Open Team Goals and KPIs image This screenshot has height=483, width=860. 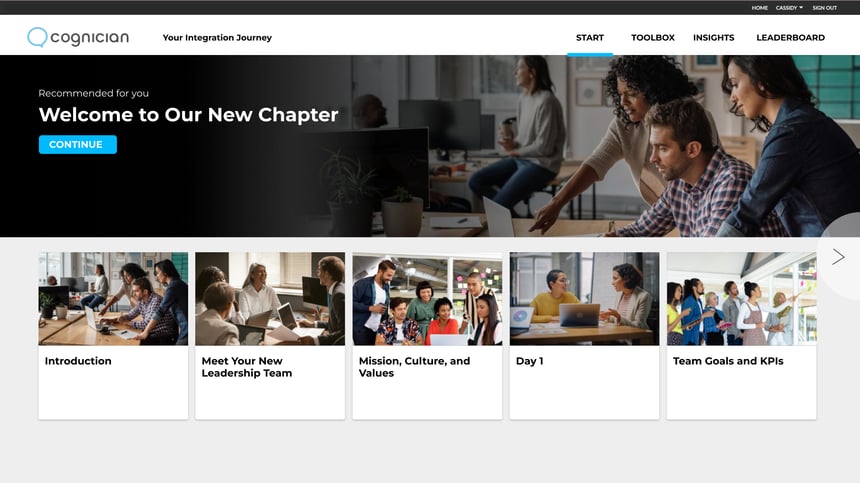742,299
